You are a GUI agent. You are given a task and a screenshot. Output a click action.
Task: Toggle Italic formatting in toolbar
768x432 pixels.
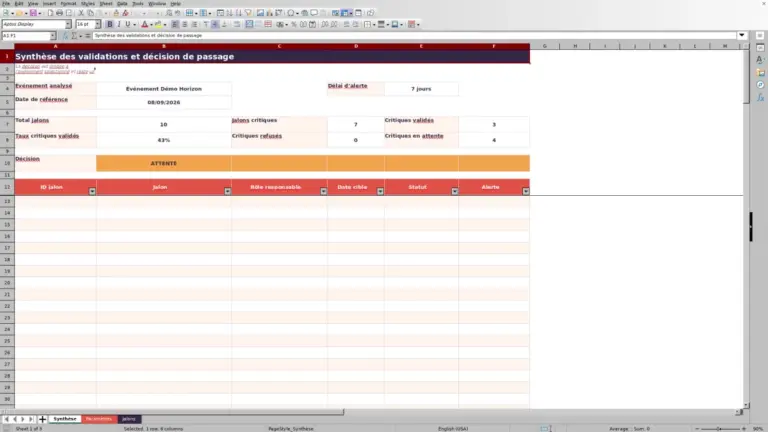click(x=119, y=24)
